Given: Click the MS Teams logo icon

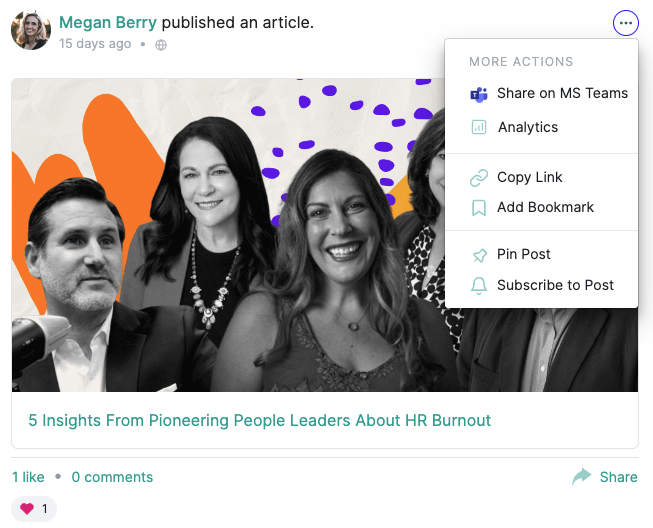Looking at the screenshot, I should 479,95.
